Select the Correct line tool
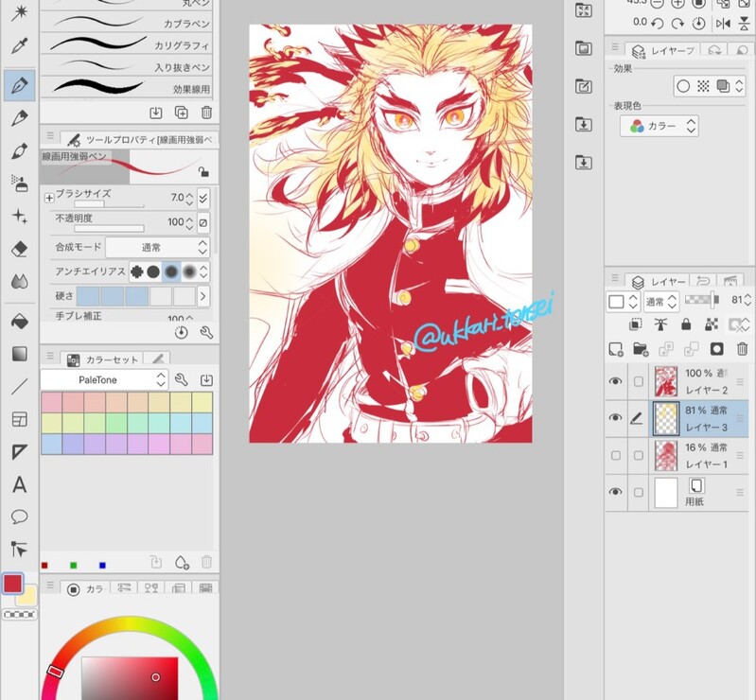756x700 pixels. click(19, 549)
